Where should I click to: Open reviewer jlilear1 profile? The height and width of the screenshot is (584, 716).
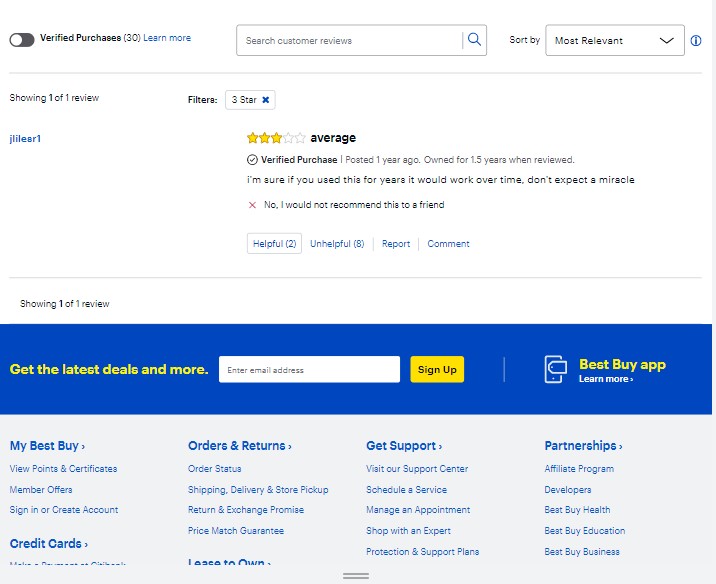pos(25,138)
